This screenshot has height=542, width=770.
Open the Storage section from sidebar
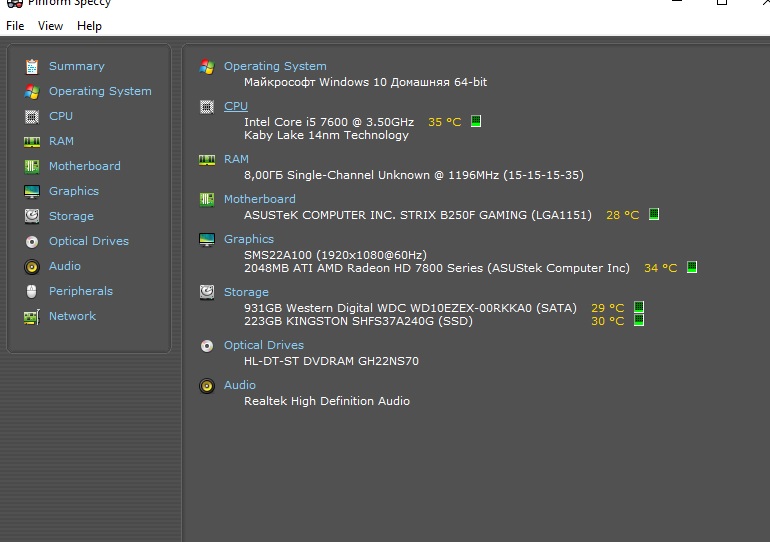(71, 216)
